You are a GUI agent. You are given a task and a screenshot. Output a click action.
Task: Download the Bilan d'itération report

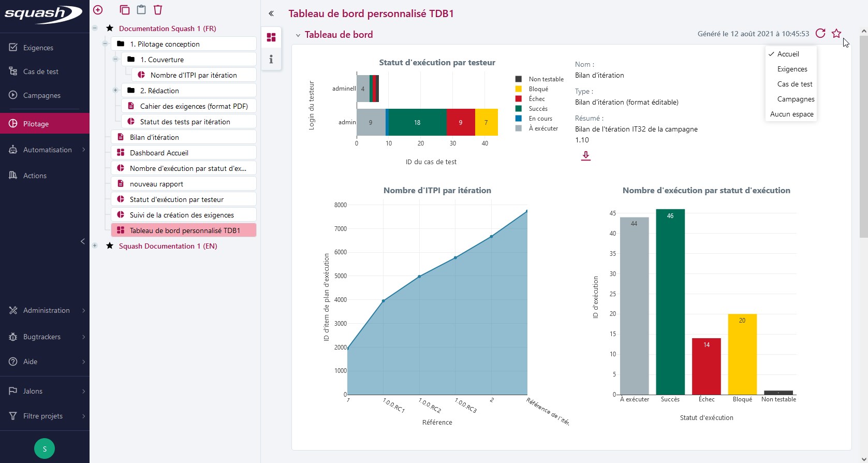(585, 155)
